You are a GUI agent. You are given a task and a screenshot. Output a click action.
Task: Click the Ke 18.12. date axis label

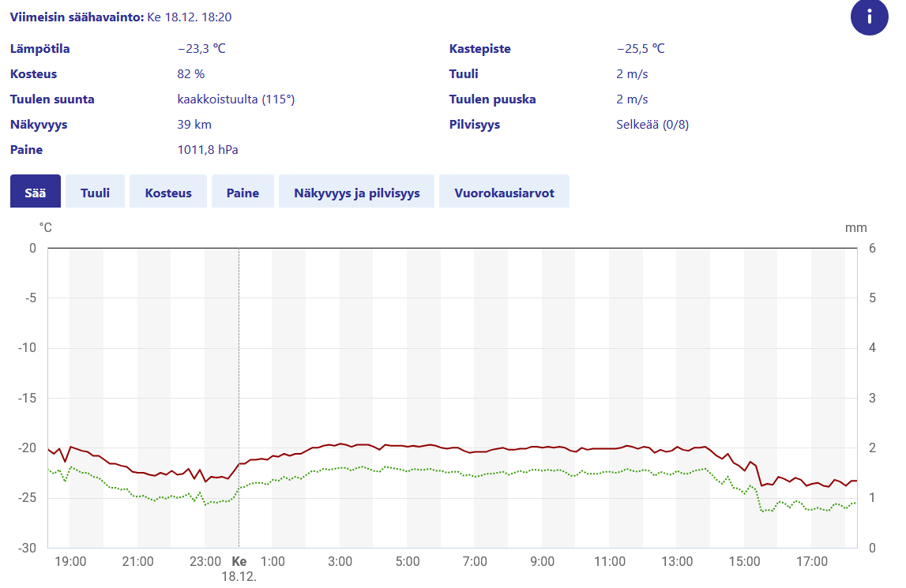click(239, 568)
